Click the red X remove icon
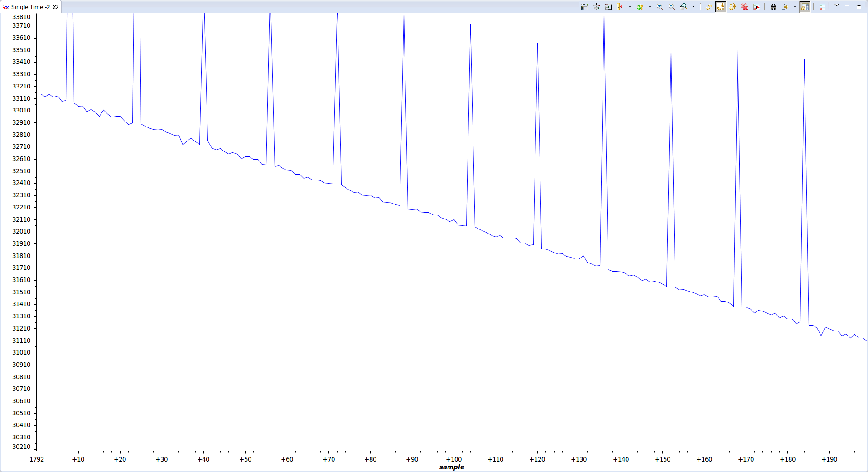The width and height of the screenshot is (868, 472). point(745,7)
